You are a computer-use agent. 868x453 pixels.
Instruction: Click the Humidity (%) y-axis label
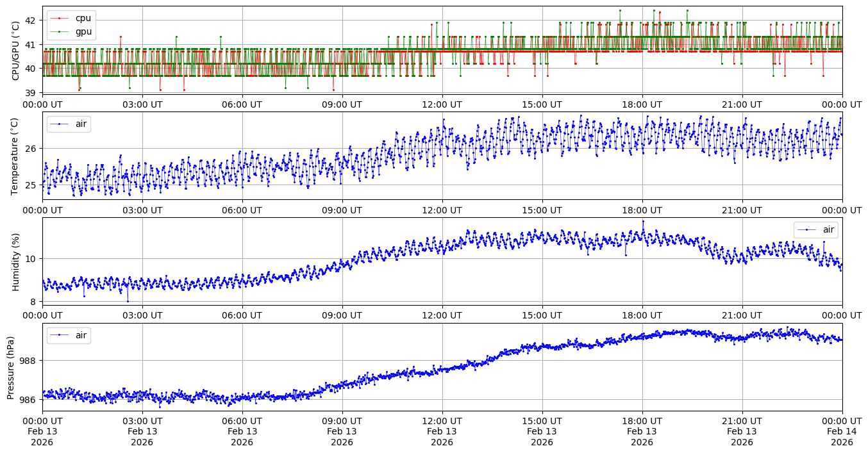[x=16, y=261]
